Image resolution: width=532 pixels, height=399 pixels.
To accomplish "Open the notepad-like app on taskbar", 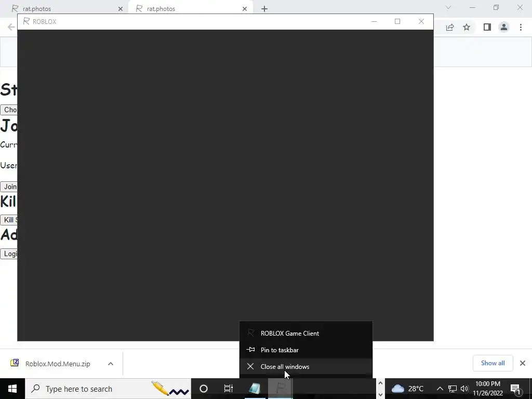I will 255,389.
